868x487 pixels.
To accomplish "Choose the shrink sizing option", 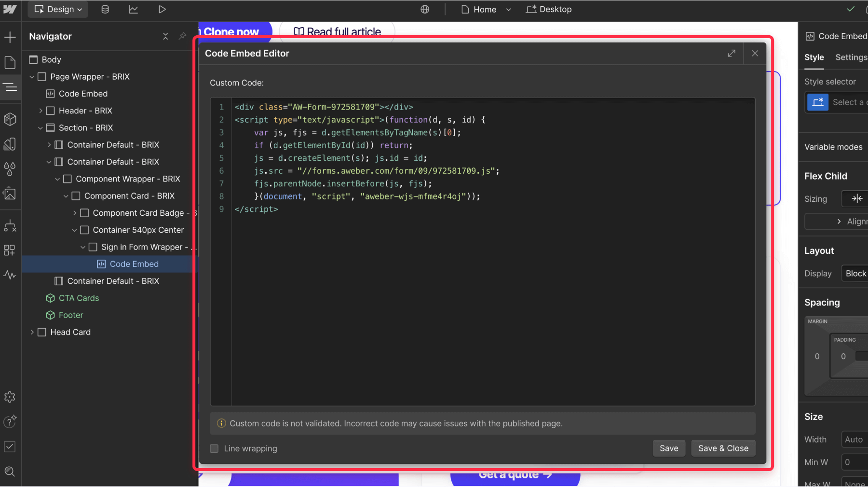I will point(857,198).
